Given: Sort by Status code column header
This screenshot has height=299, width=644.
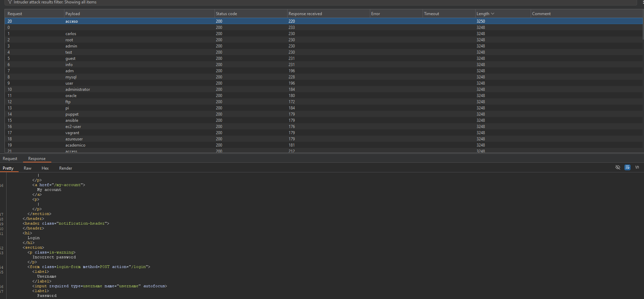Looking at the screenshot, I should click(226, 14).
